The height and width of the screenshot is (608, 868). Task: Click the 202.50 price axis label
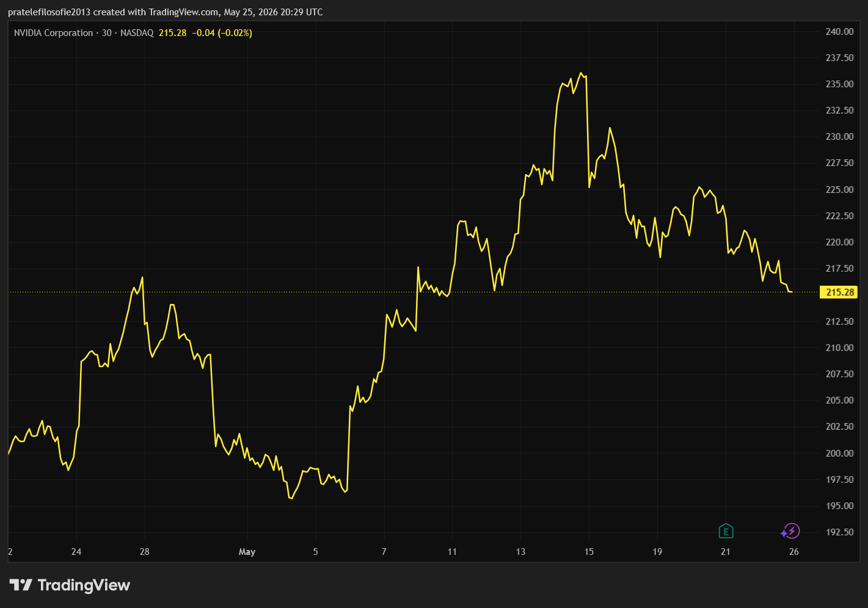tap(840, 427)
